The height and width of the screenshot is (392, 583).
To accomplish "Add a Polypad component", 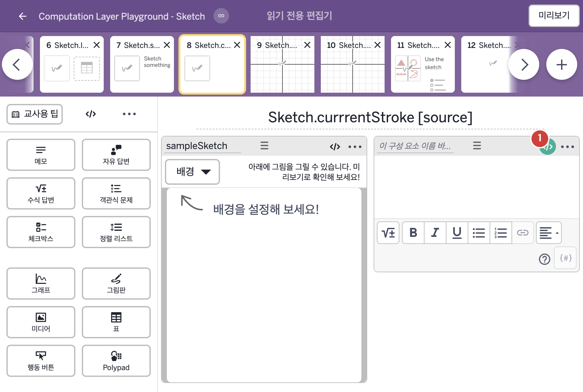I will pyautogui.click(x=116, y=361).
